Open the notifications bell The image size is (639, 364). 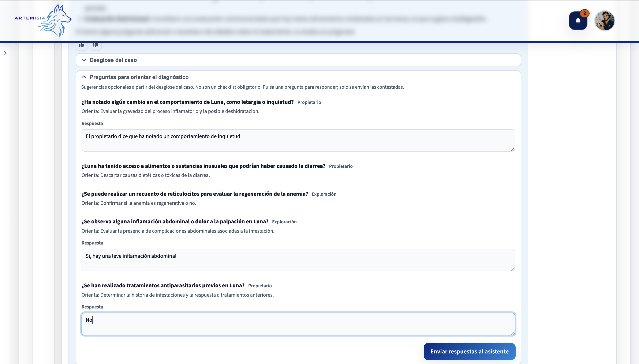click(578, 21)
